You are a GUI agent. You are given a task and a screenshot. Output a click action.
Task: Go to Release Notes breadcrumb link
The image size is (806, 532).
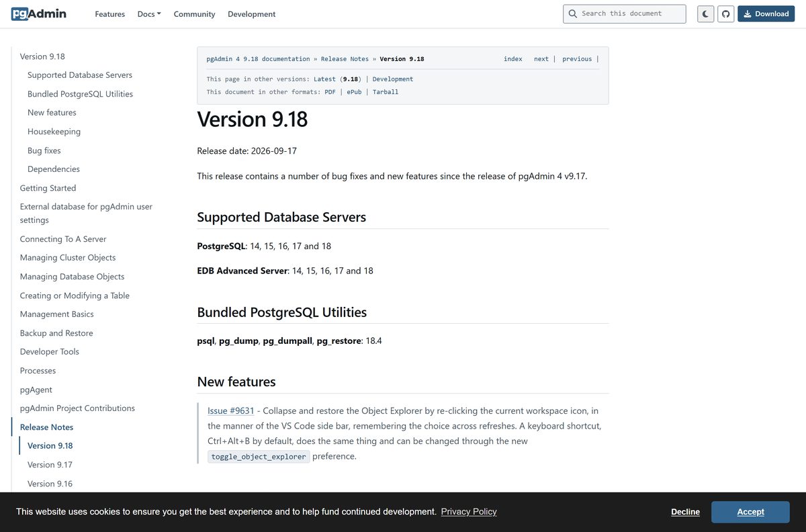tap(345, 59)
